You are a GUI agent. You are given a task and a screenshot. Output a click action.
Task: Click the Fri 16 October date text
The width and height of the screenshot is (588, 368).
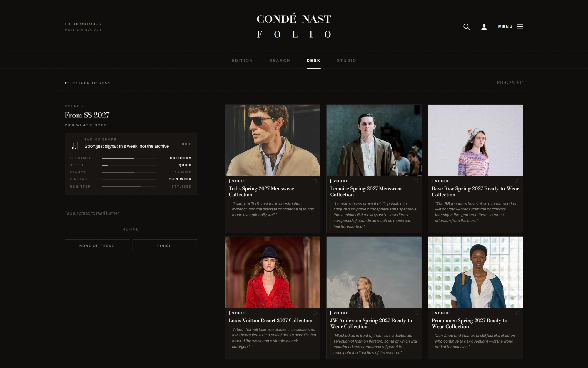(x=83, y=24)
